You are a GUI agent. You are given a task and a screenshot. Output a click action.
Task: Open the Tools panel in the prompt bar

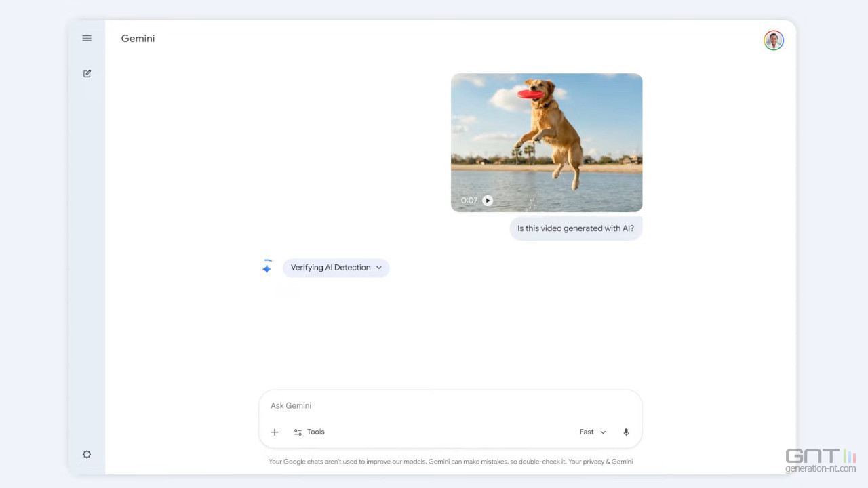309,432
